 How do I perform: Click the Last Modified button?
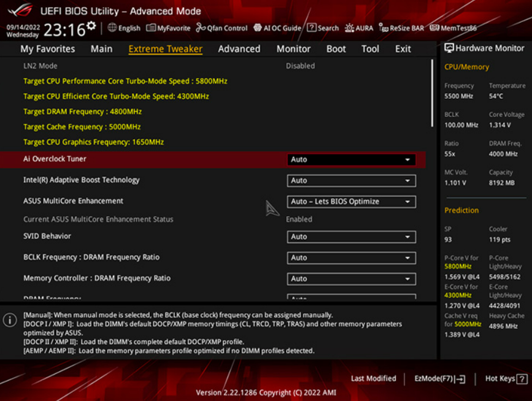[373, 379]
